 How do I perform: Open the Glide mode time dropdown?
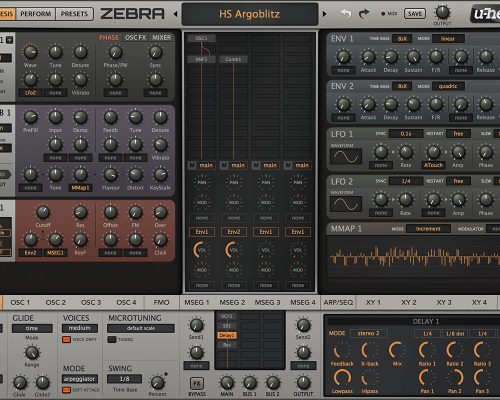[x=32, y=328]
